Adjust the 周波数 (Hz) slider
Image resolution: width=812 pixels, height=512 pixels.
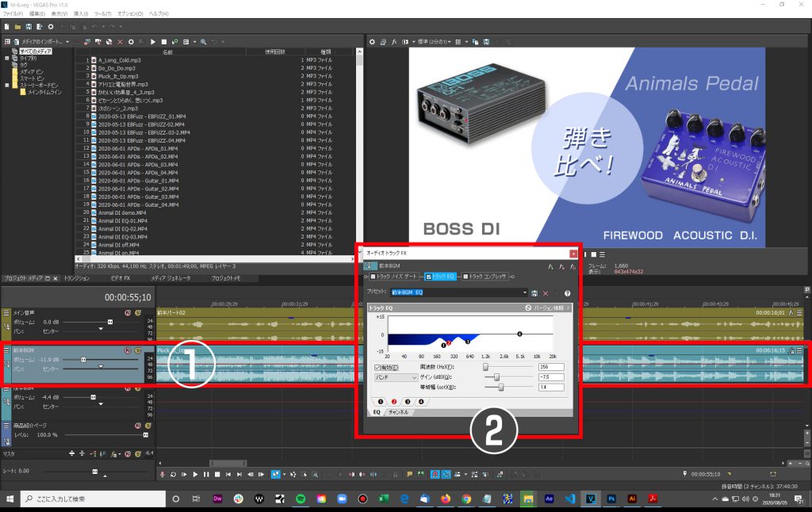pyautogui.click(x=486, y=367)
